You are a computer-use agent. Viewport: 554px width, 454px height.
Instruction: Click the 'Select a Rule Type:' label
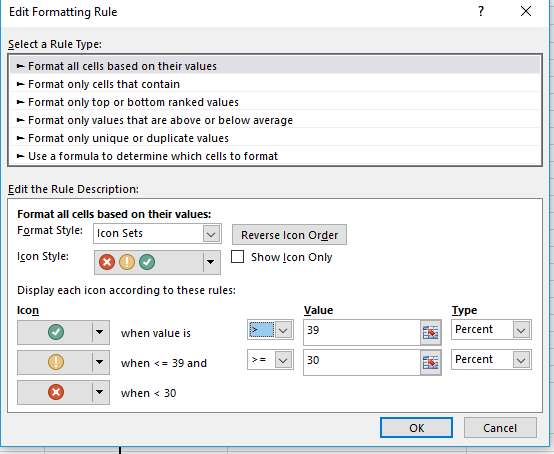click(55, 44)
